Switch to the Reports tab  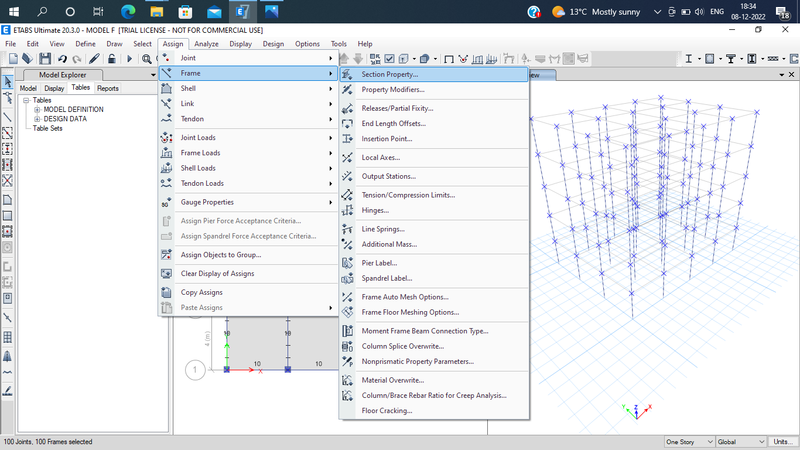108,88
